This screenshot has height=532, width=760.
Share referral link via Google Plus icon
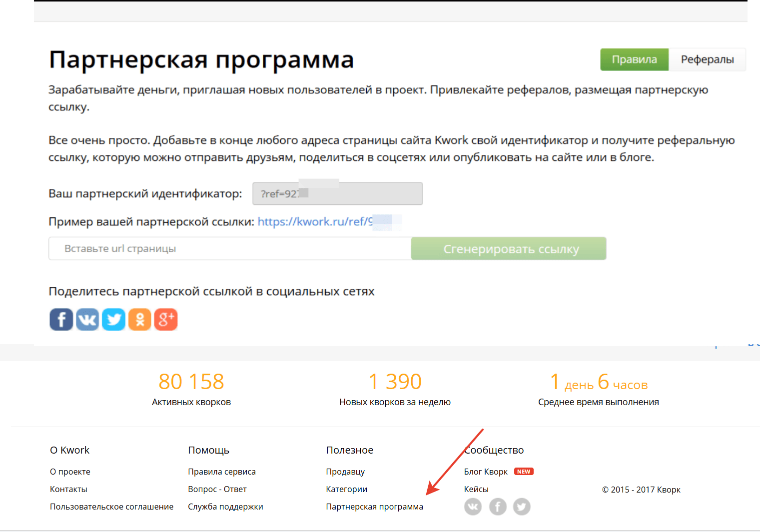point(166,320)
